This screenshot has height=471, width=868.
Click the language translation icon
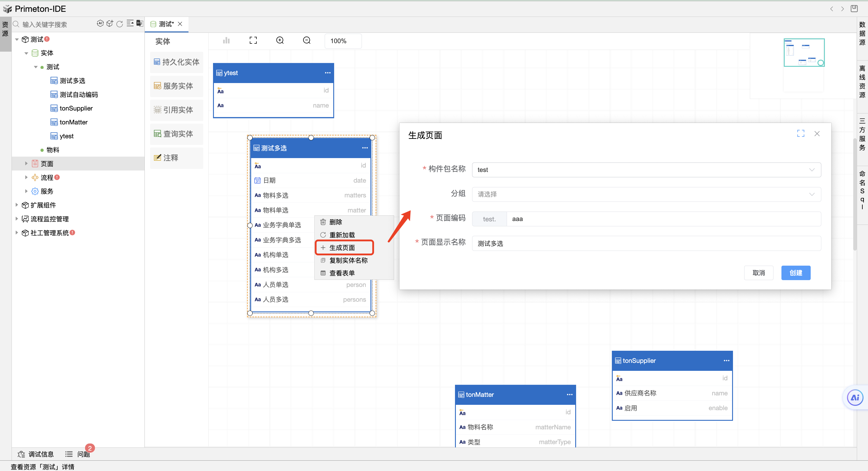139,24
